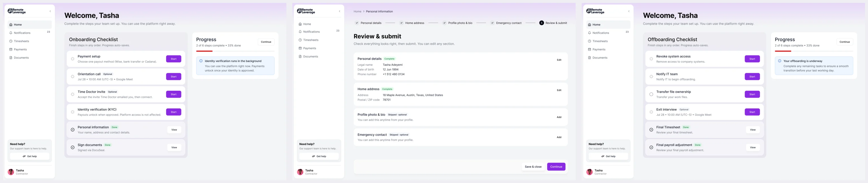Start the Identity verification (KYC) step
The height and width of the screenshot is (183, 868).
[x=174, y=112]
